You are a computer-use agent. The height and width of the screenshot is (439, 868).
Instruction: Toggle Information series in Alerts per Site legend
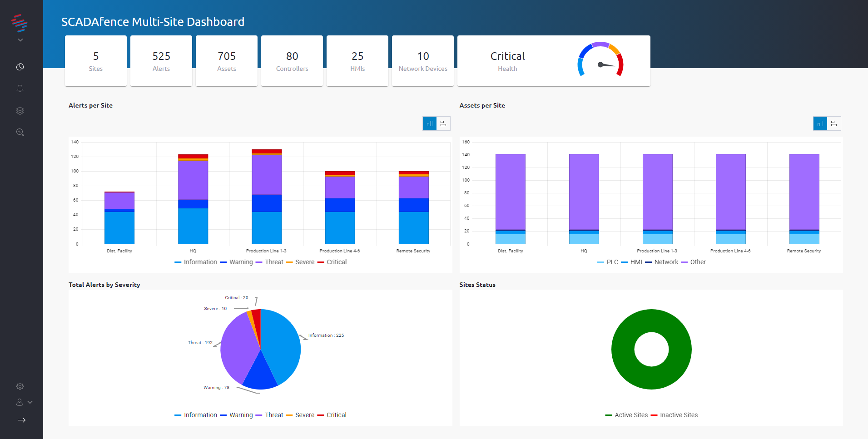[200, 262]
